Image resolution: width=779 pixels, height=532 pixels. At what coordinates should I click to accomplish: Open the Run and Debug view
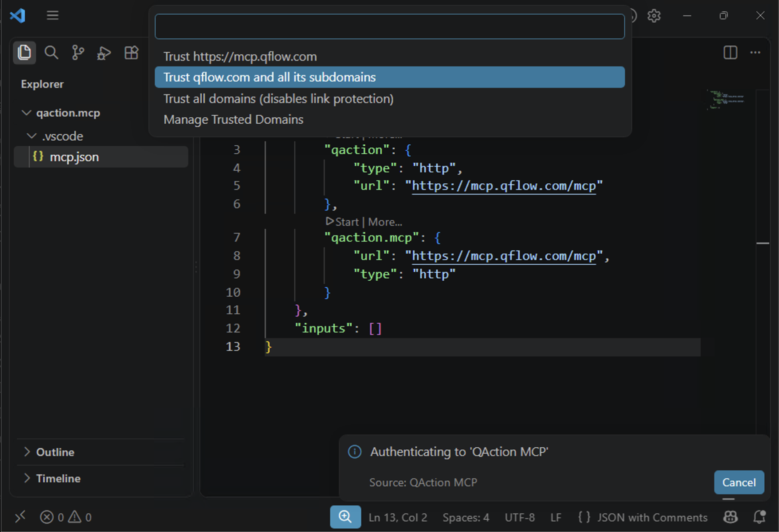click(104, 52)
